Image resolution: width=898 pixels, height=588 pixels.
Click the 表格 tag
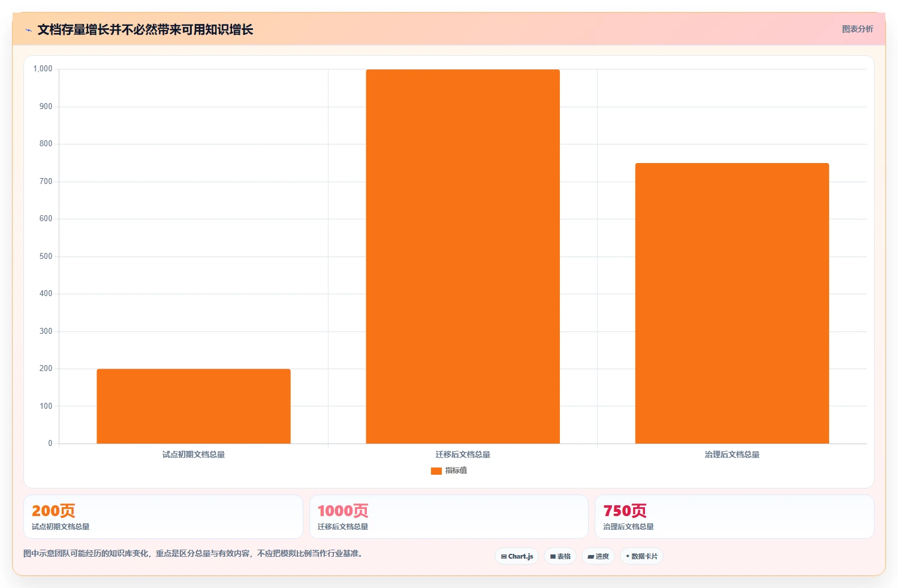click(x=561, y=556)
